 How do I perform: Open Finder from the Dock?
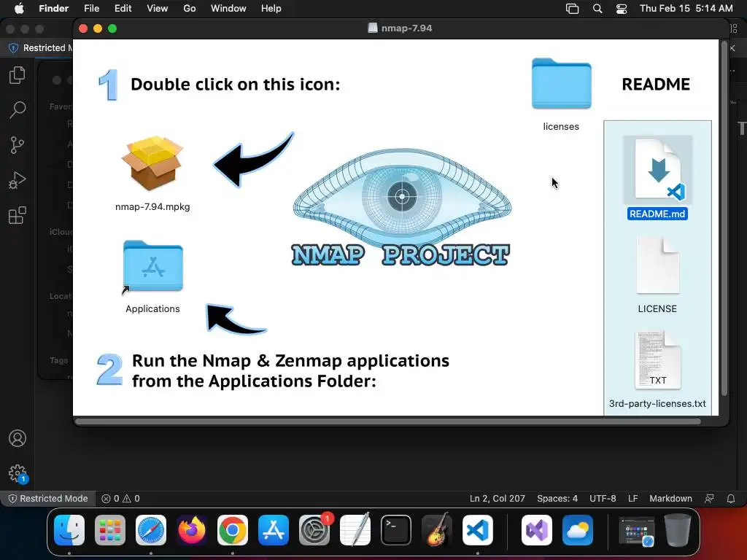click(69, 529)
